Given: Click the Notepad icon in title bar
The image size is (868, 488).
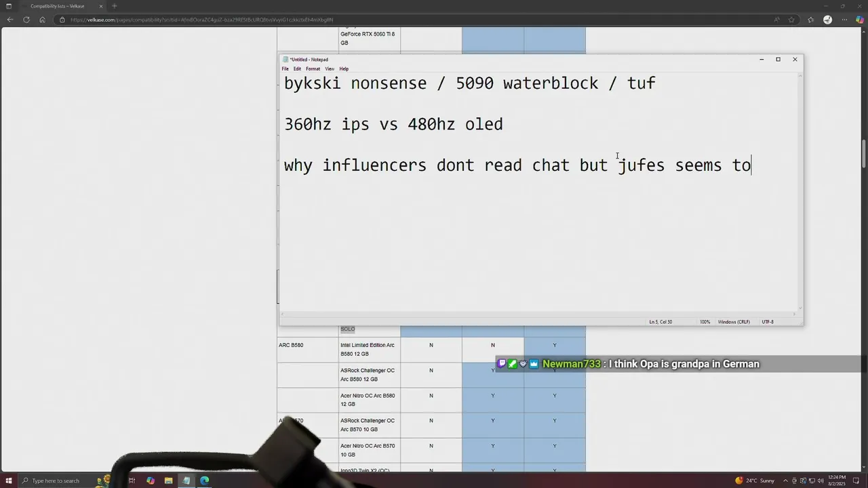Looking at the screenshot, I should tap(285, 60).
